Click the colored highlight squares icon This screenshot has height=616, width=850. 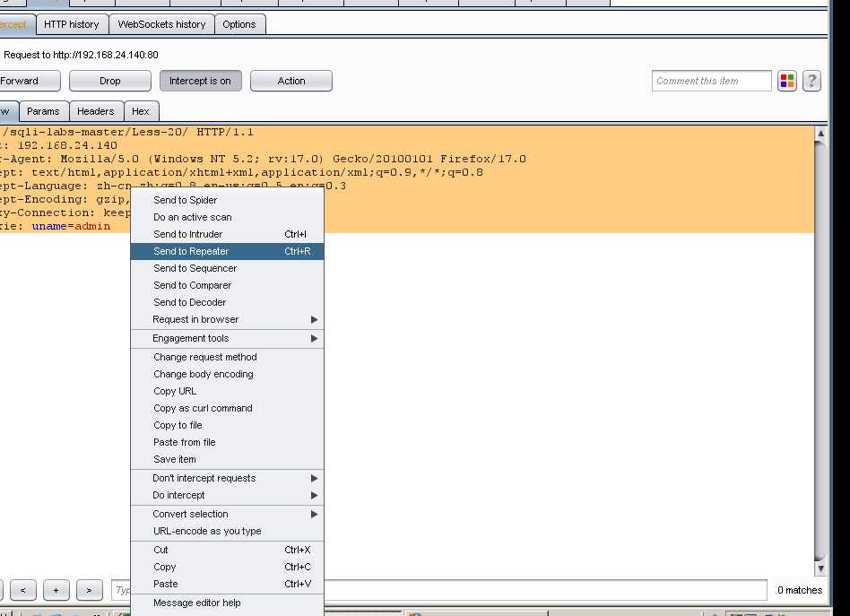pos(786,81)
